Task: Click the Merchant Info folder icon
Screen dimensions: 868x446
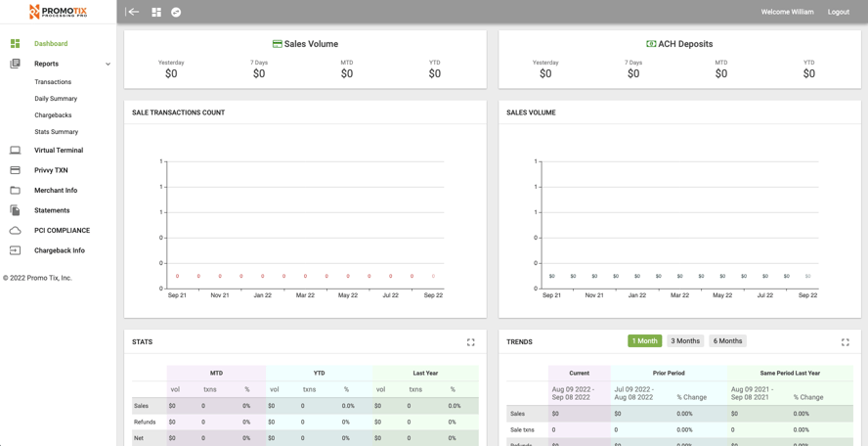Action: (15, 191)
